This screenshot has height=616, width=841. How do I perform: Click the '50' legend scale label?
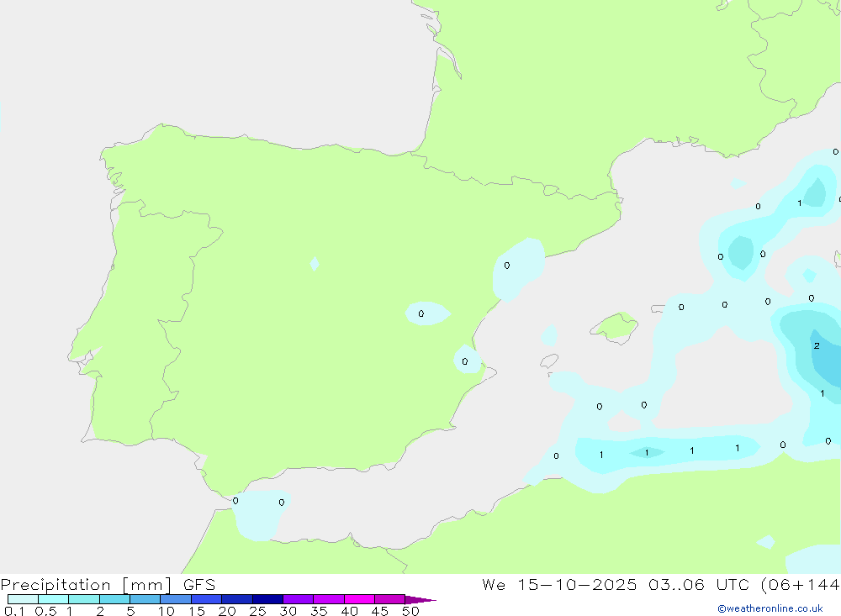(410, 611)
